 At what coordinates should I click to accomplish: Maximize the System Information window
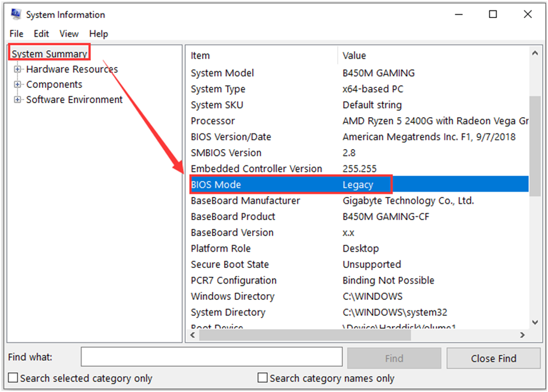click(493, 15)
